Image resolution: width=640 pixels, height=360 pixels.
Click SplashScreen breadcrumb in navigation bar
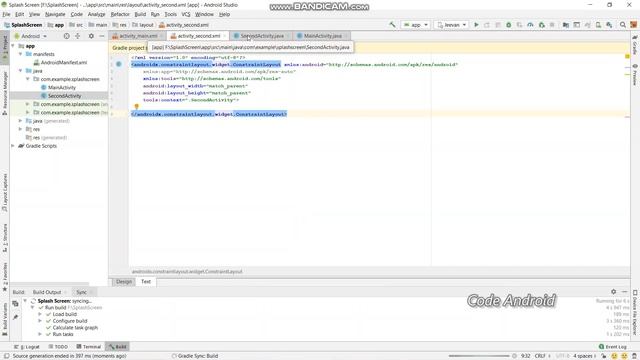23,25
